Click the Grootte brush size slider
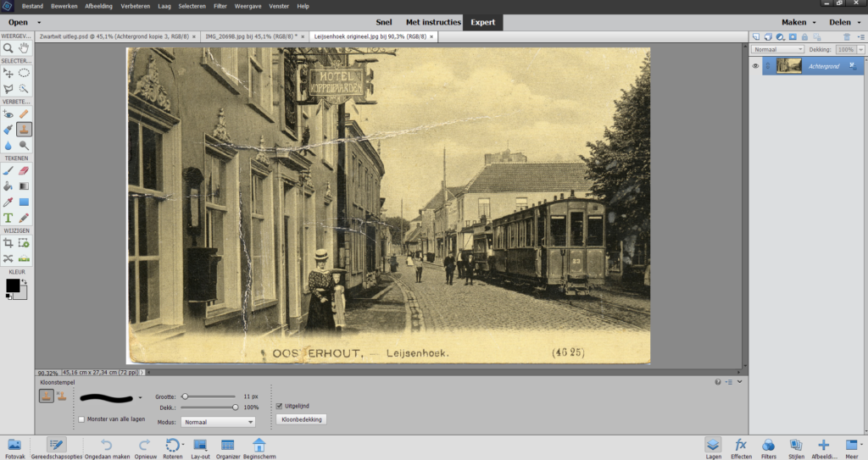This screenshot has height=460, width=868. point(209,396)
